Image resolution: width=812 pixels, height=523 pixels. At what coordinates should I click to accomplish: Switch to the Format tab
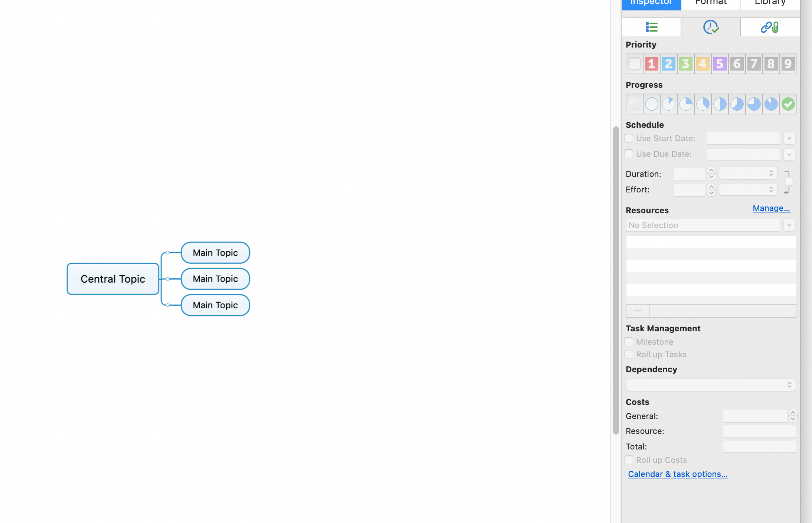711,3
